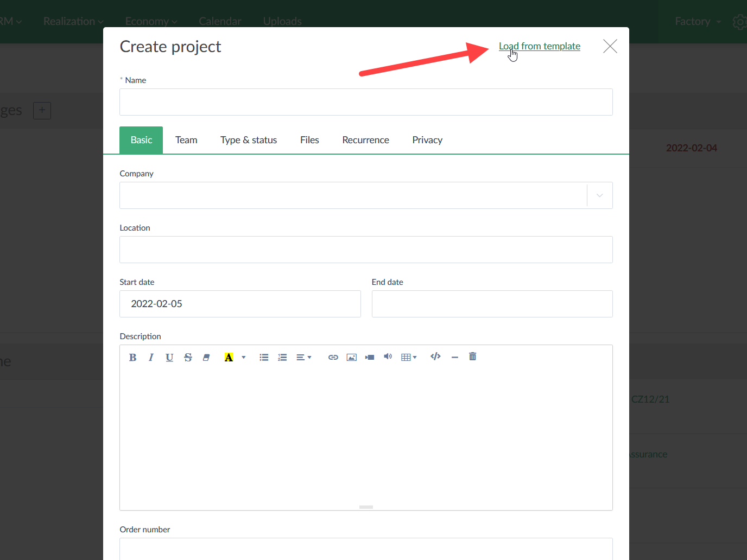Switch to the Recurrence tab

coord(366,140)
